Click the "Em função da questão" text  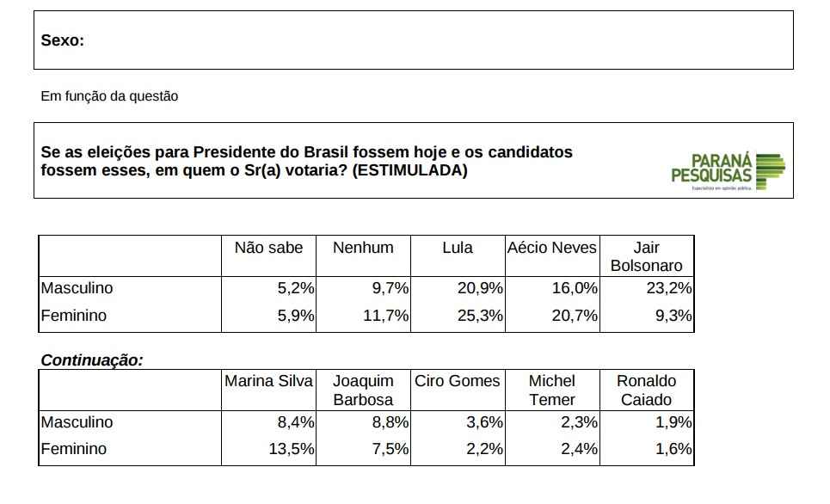[x=109, y=96]
